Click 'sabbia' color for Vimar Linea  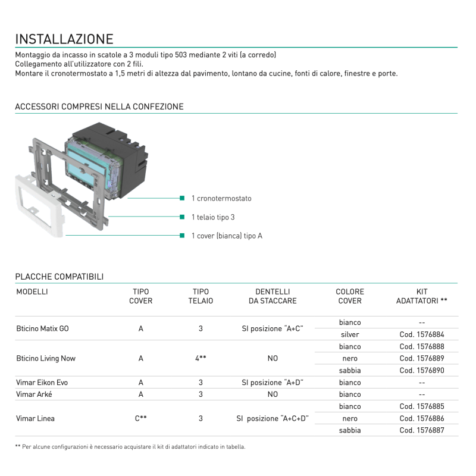tap(350, 430)
